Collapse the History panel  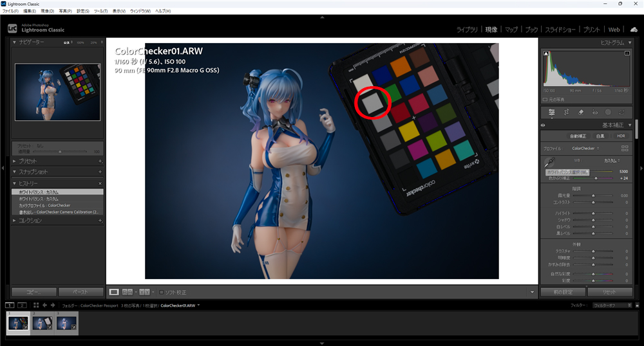pyautogui.click(x=14, y=183)
